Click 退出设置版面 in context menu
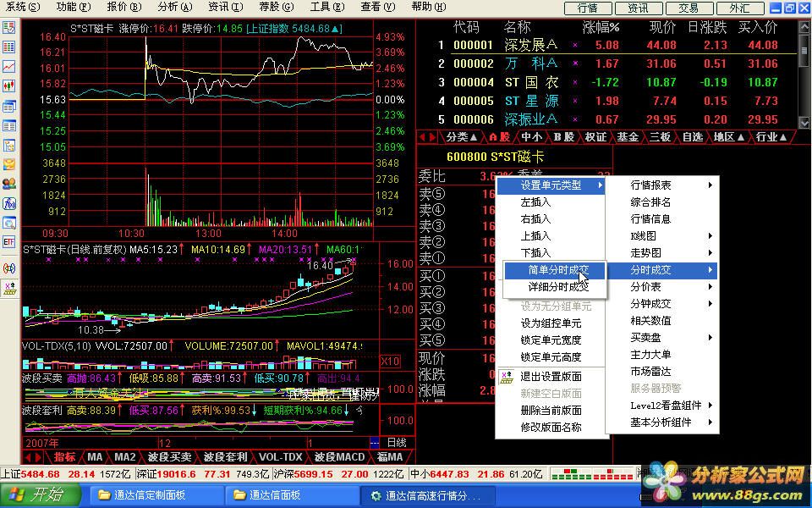The image size is (812, 508). pyautogui.click(x=551, y=377)
